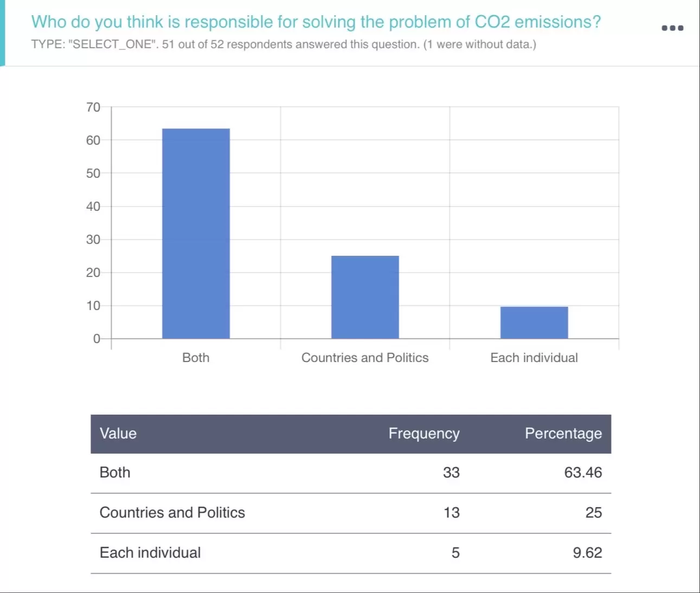Select "Countries and Politics" table row label
This screenshot has width=700, height=593.
pyautogui.click(x=172, y=513)
